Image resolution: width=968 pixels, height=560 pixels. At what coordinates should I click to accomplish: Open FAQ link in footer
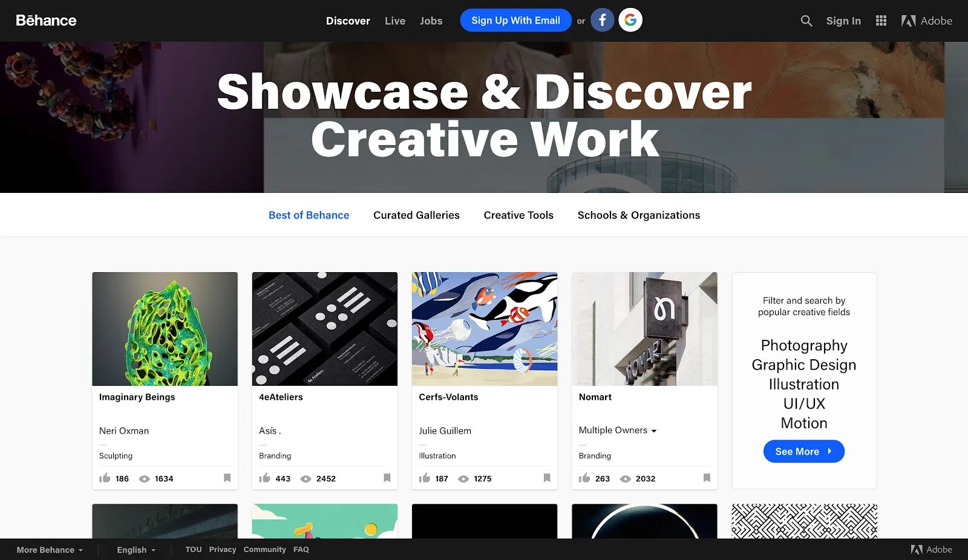point(301,550)
